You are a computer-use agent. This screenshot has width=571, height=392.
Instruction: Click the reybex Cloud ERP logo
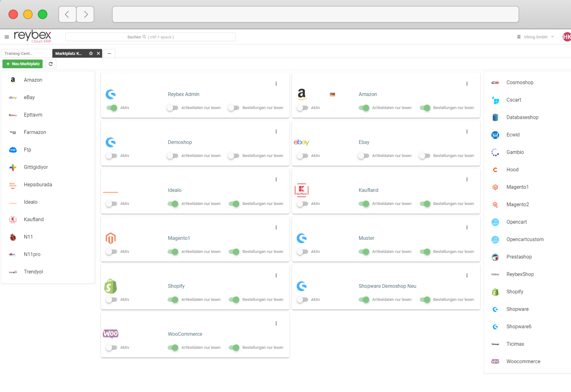point(33,36)
